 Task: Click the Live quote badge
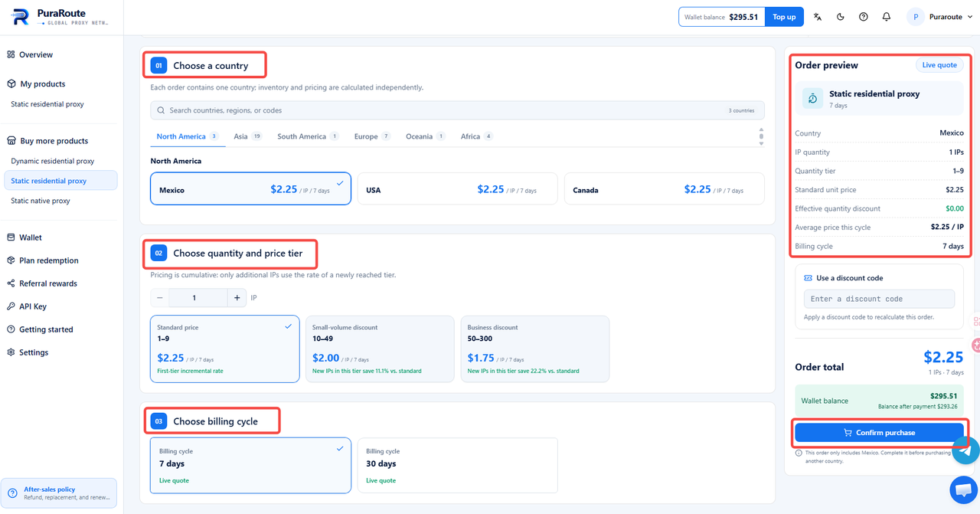click(939, 65)
